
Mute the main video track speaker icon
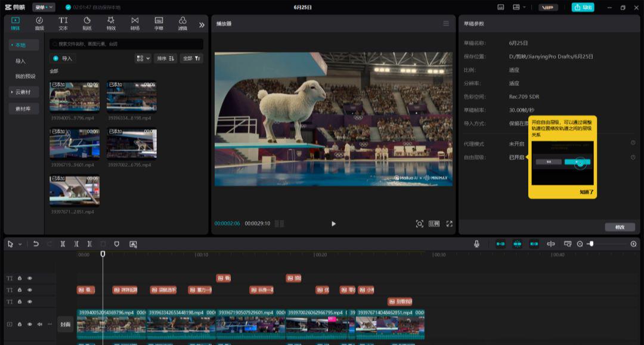[x=39, y=324]
